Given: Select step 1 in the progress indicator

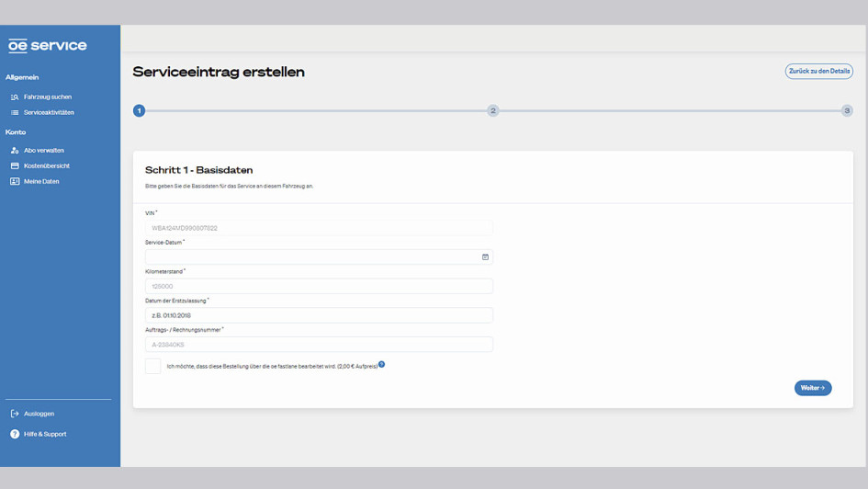Looking at the screenshot, I should tap(139, 110).
